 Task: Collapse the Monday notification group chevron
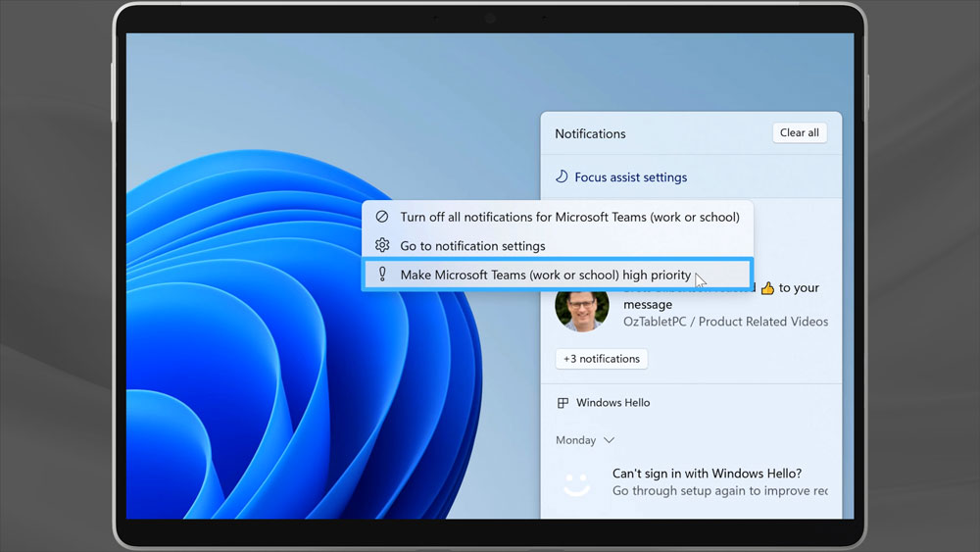coord(610,441)
